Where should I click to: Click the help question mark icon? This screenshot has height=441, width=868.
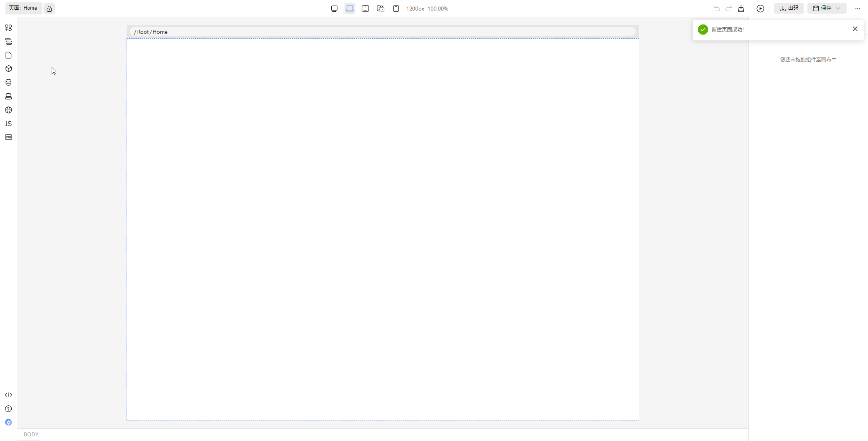[9, 409]
